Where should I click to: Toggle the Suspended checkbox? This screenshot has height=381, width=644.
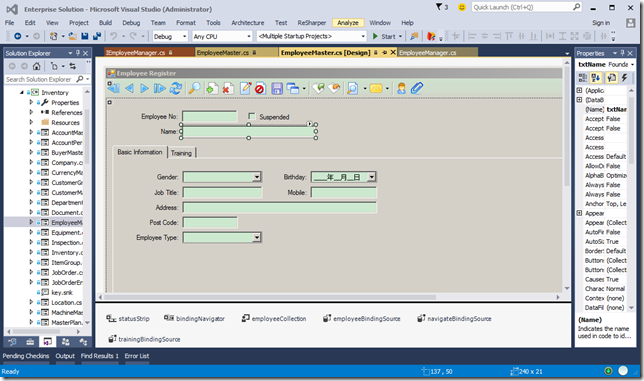click(252, 116)
